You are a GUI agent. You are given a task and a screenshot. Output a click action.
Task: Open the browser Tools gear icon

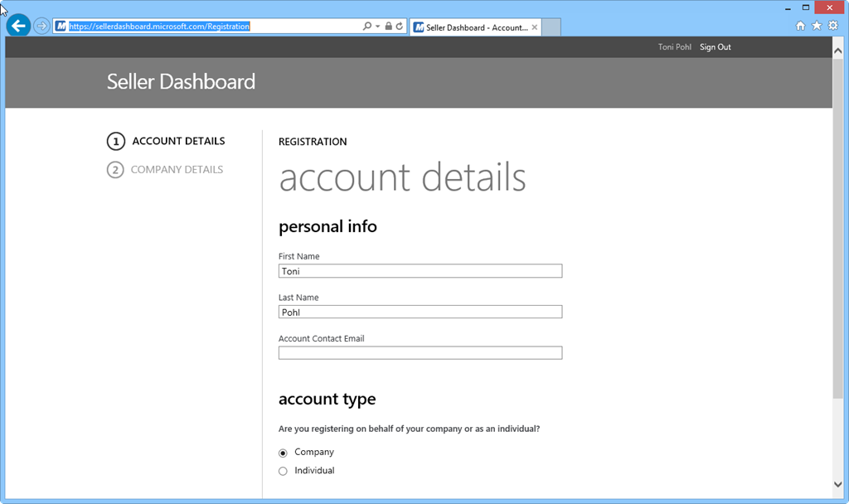pos(833,26)
